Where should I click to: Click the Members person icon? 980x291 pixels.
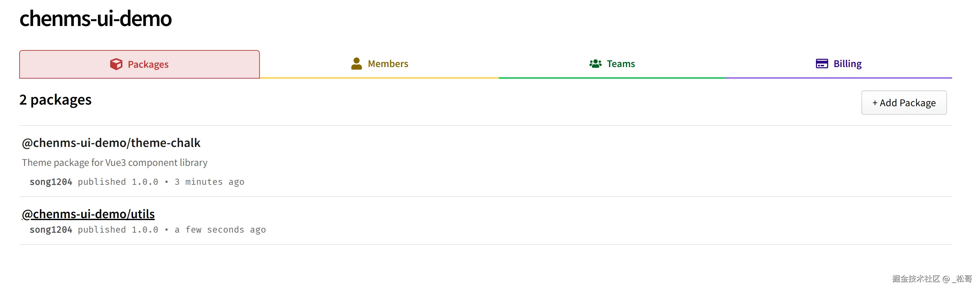pyautogui.click(x=357, y=64)
